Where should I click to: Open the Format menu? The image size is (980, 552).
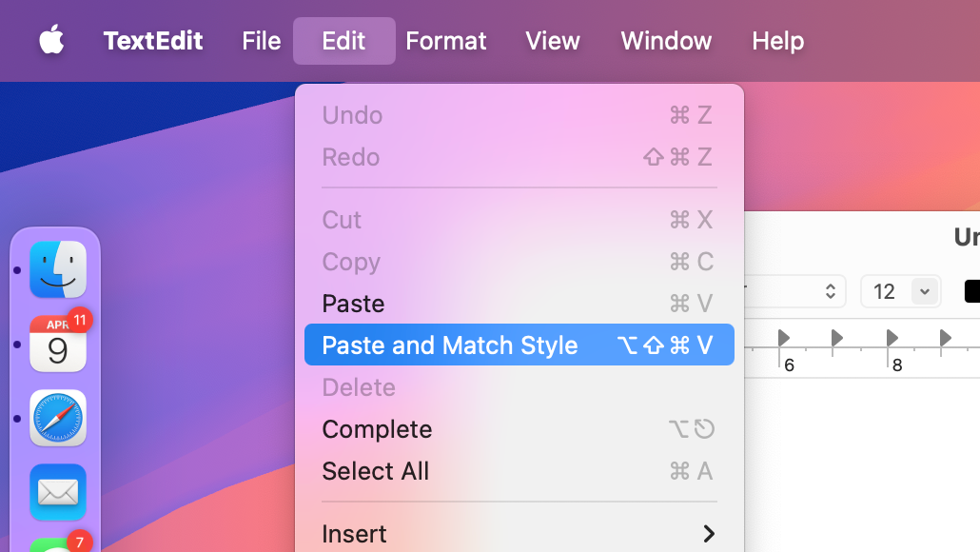(445, 41)
